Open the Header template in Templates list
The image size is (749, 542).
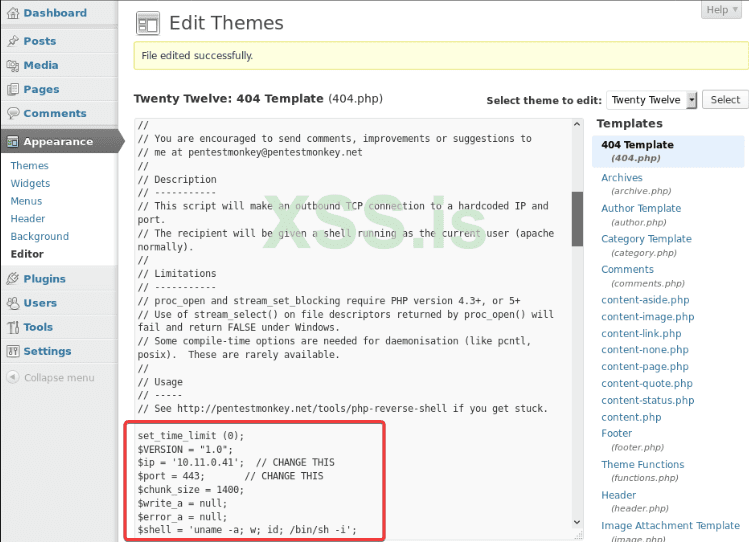click(619, 495)
